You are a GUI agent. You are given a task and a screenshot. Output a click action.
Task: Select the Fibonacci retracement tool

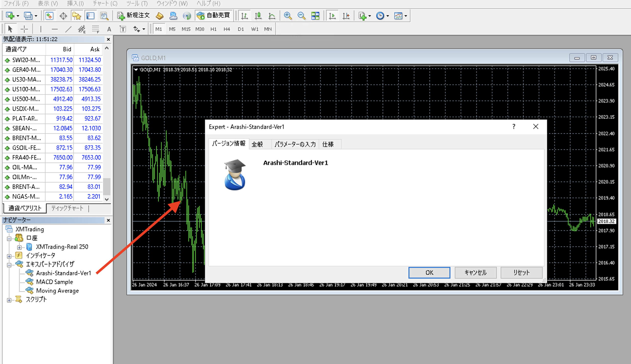tap(95, 29)
